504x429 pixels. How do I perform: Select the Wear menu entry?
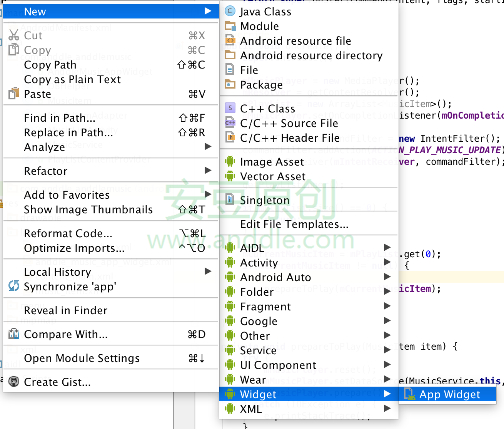[x=309, y=380]
